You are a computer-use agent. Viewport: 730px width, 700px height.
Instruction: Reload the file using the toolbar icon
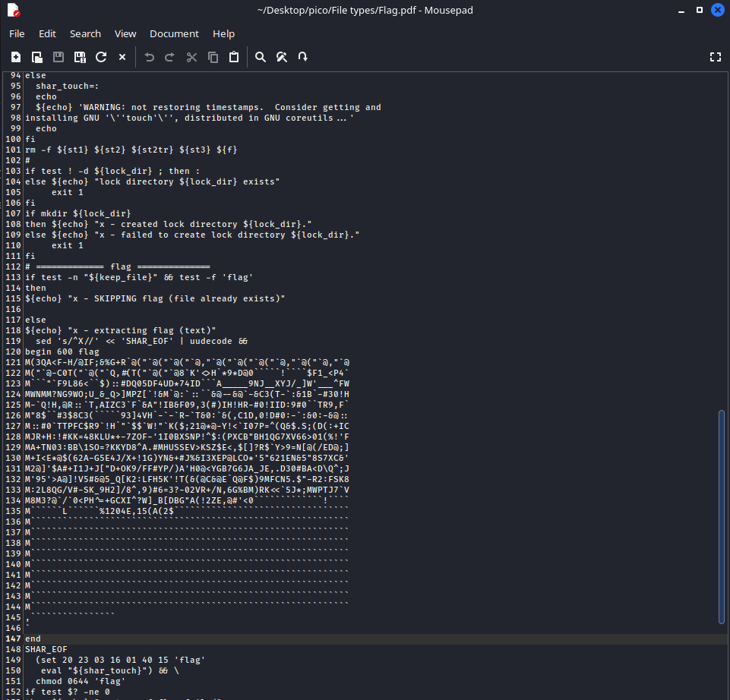(101, 57)
